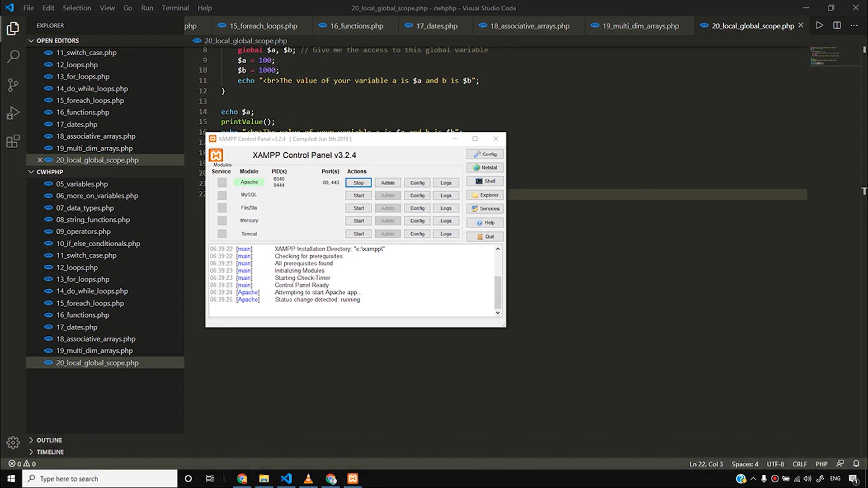The image size is (868, 488).
Task: Click the feedback icon in status bar
Action: 840,464
